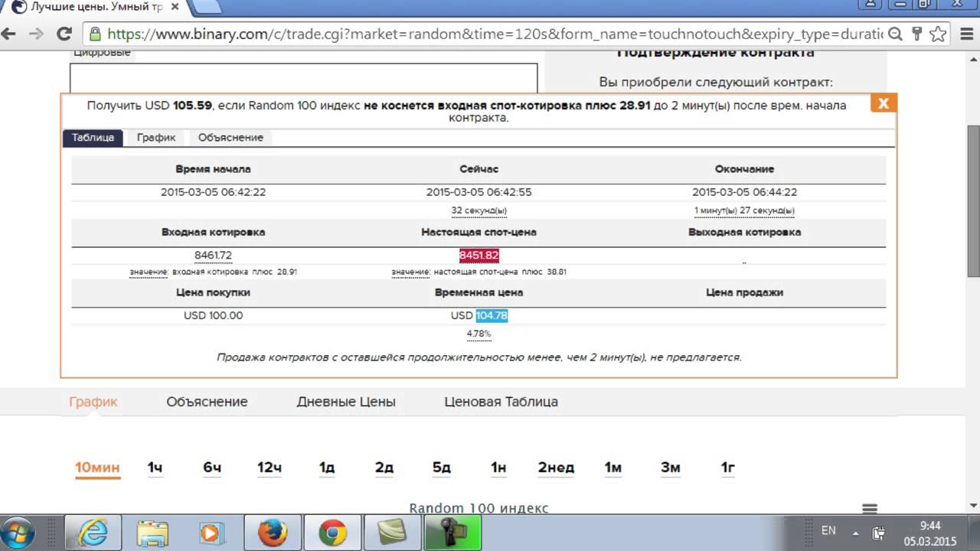Click the magnifier zoom icon in address bar
Screen dimensions: 980x551
pyautogui.click(x=895, y=34)
